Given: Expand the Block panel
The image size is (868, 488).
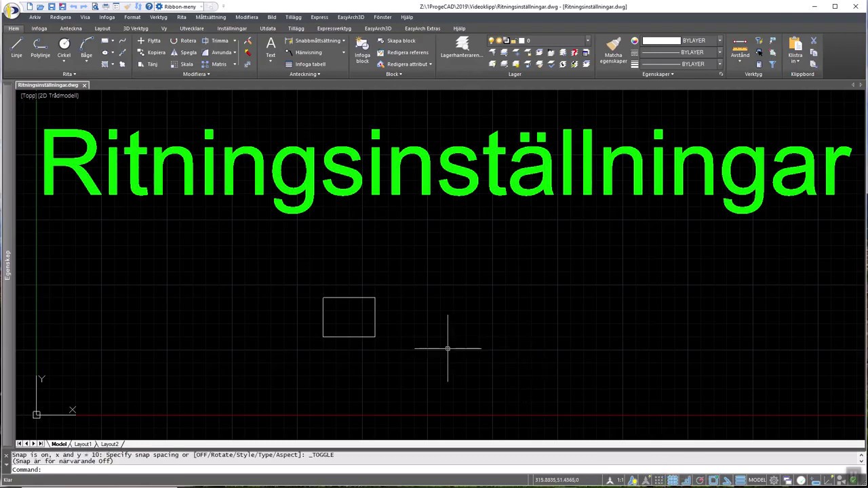Looking at the screenshot, I should (x=393, y=74).
